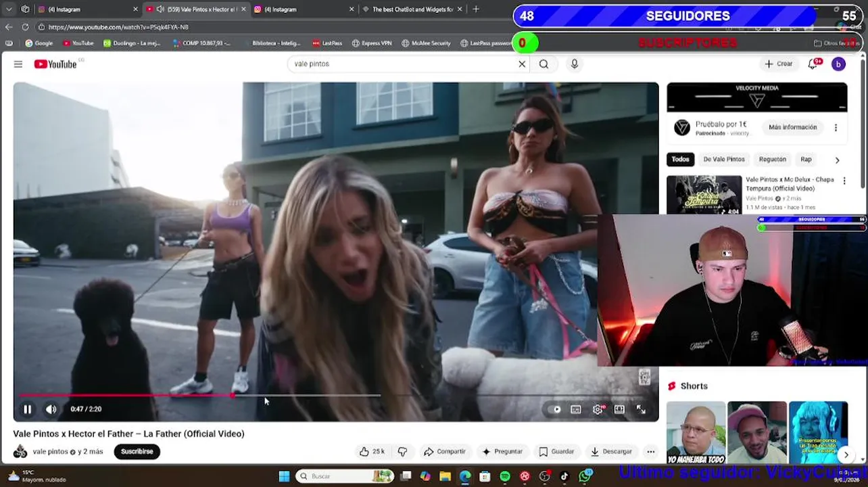Select the 'De Vale Pintos' filter chip
868x487 pixels.
pyautogui.click(x=724, y=160)
